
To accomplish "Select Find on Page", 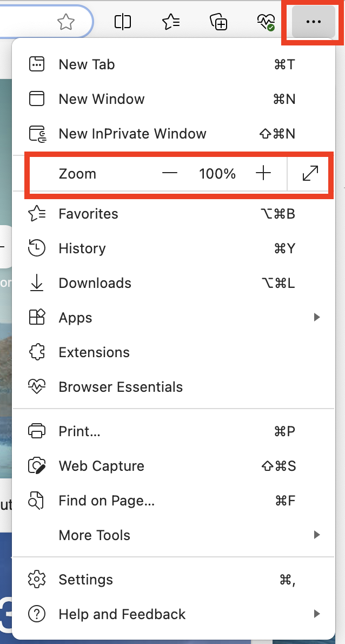I will tap(106, 500).
